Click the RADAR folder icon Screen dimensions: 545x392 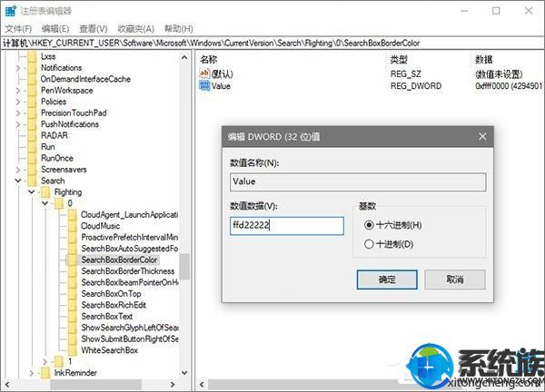[x=33, y=135]
